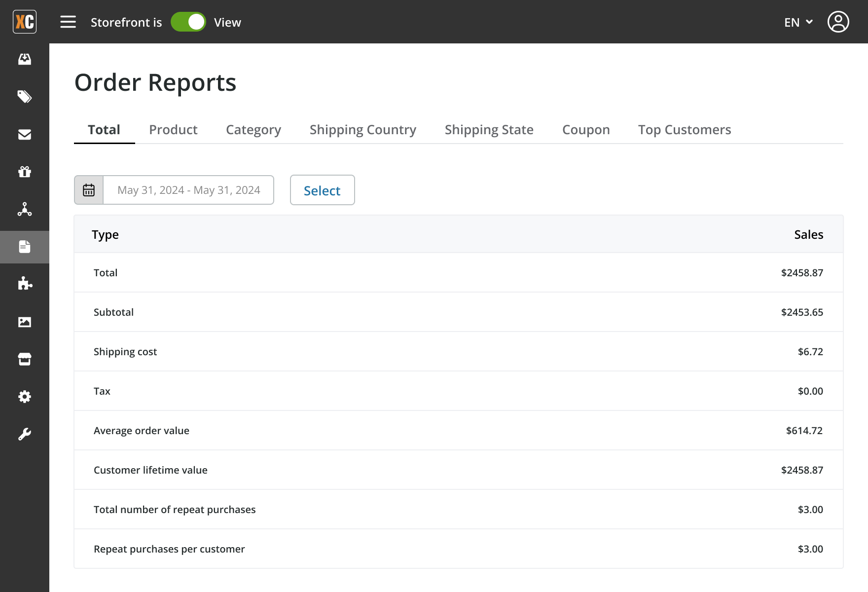Open the Messages mail icon
Image resolution: width=868 pixels, height=592 pixels.
click(25, 134)
